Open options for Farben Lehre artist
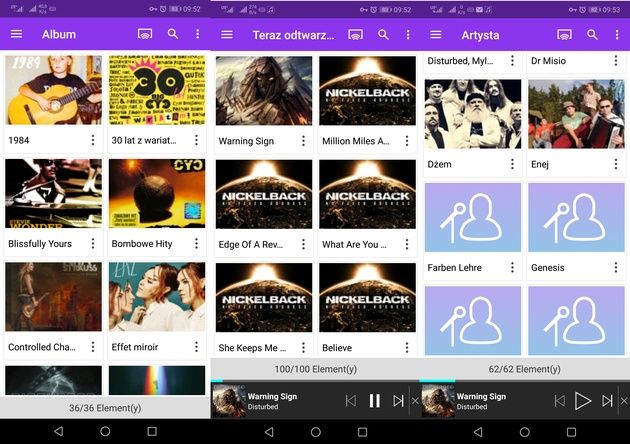This screenshot has height=444, width=630. tap(512, 267)
